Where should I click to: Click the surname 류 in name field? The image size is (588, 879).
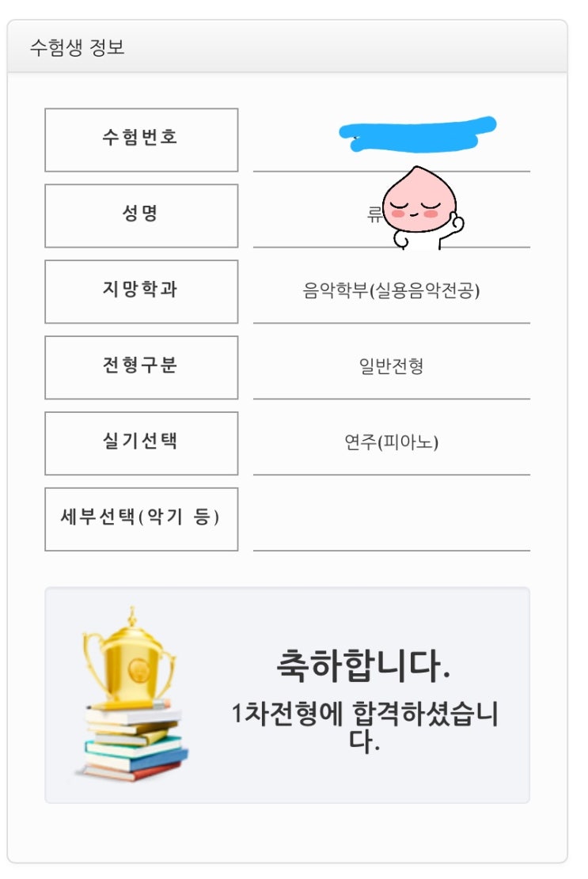pos(374,214)
